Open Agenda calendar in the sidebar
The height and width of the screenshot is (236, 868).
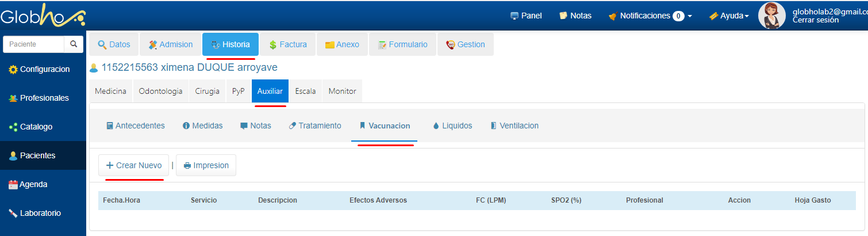tap(28, 184)
